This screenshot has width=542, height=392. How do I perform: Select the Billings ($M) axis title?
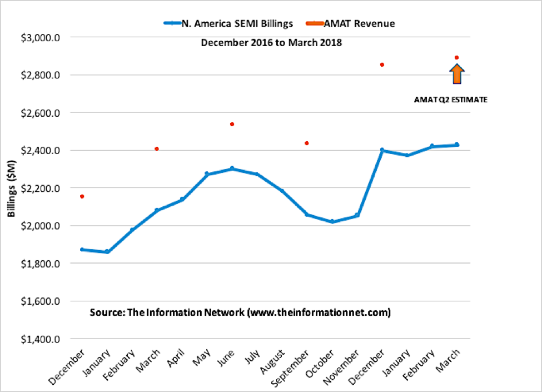[x=12, y=188]
